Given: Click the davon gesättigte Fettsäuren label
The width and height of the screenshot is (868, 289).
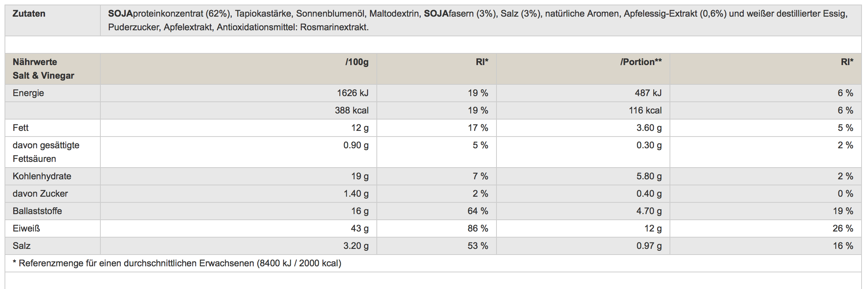Looking at the screenshot, I should click(46, 152).
